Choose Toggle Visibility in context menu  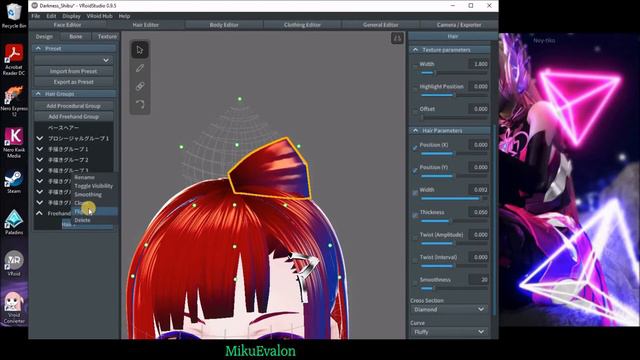[x=95, y=186]
